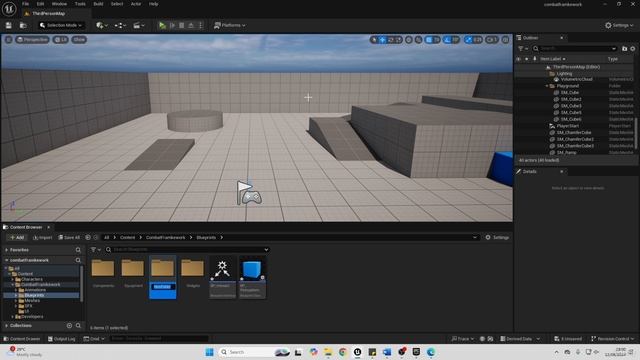This screenshot has height=360, width=640.
Task: Toggle world or local coordinate system icon
Action: click(x=409, y=40)
